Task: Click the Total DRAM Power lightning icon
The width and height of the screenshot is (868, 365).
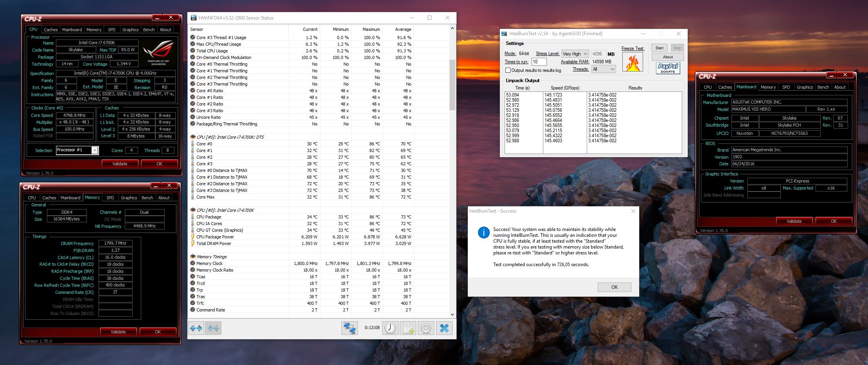Action: 193,243
